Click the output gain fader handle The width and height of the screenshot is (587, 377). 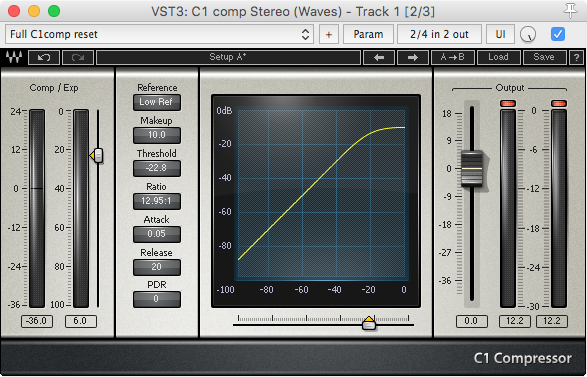click(472, 168)
